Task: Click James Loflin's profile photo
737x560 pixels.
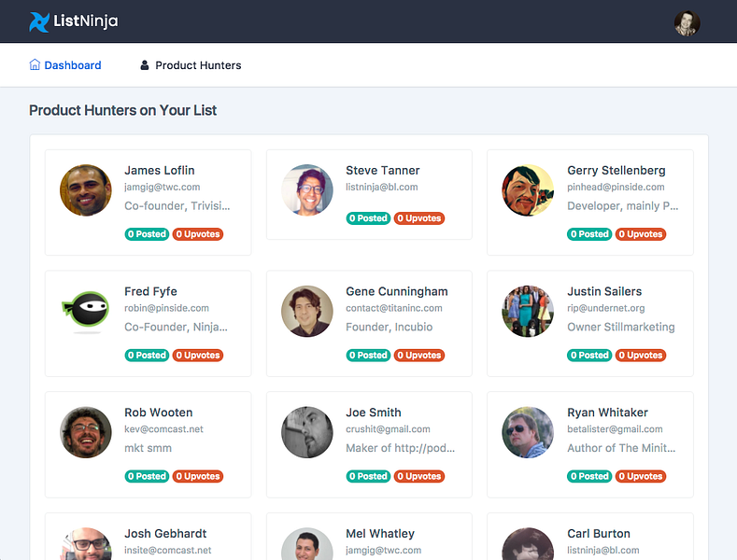Action: tap(86, 190)
